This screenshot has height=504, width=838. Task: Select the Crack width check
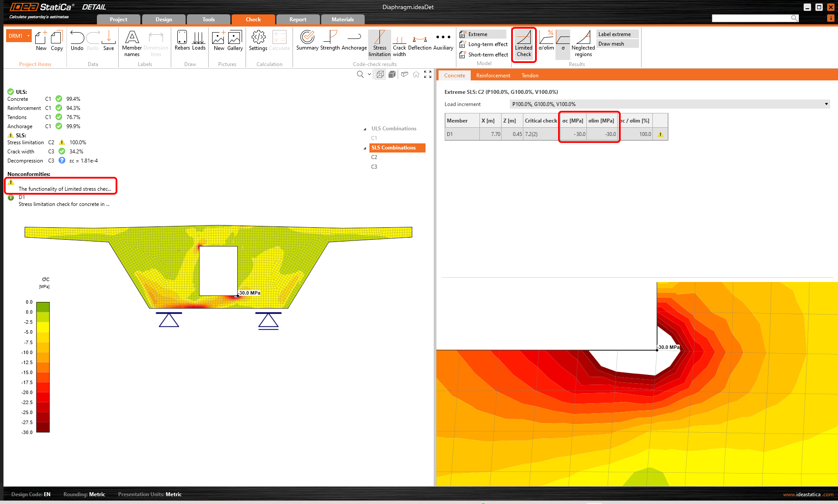(399, 43)
